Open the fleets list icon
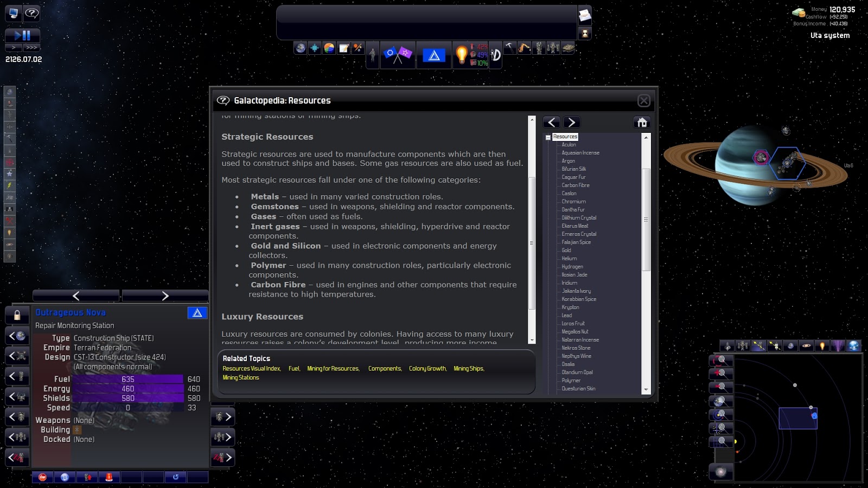 click(x=553, y=48)
